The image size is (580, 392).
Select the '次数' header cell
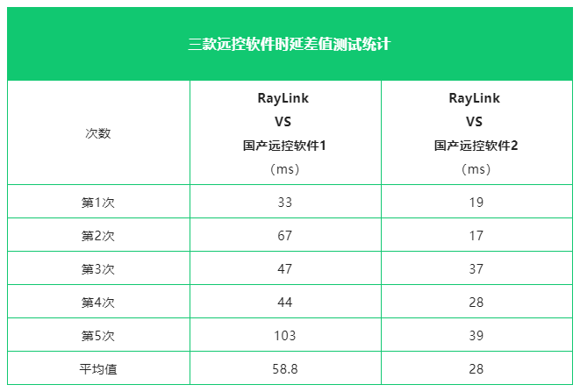point(98,133)
